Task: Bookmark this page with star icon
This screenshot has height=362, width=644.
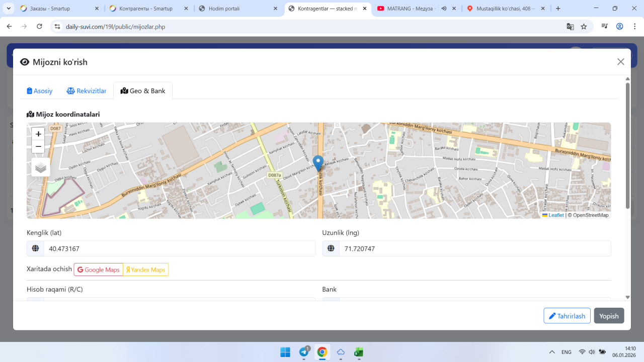Action: pos(584,27)
